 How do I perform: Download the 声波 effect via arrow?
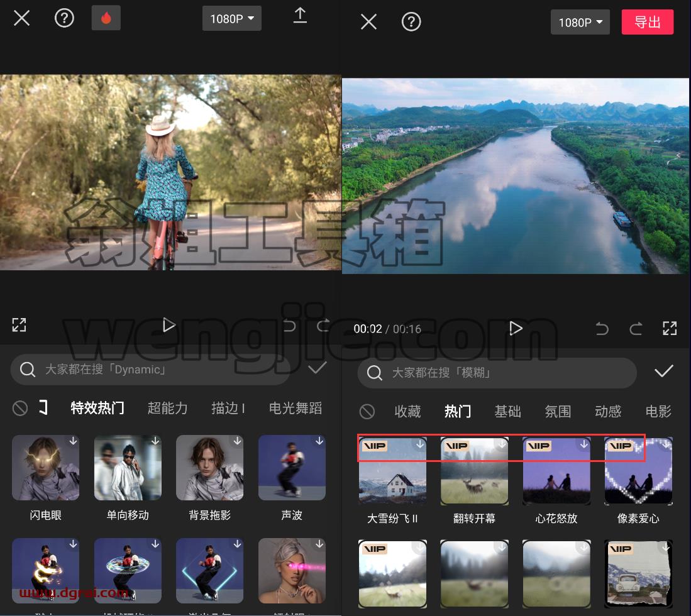[x=319, y=441]
